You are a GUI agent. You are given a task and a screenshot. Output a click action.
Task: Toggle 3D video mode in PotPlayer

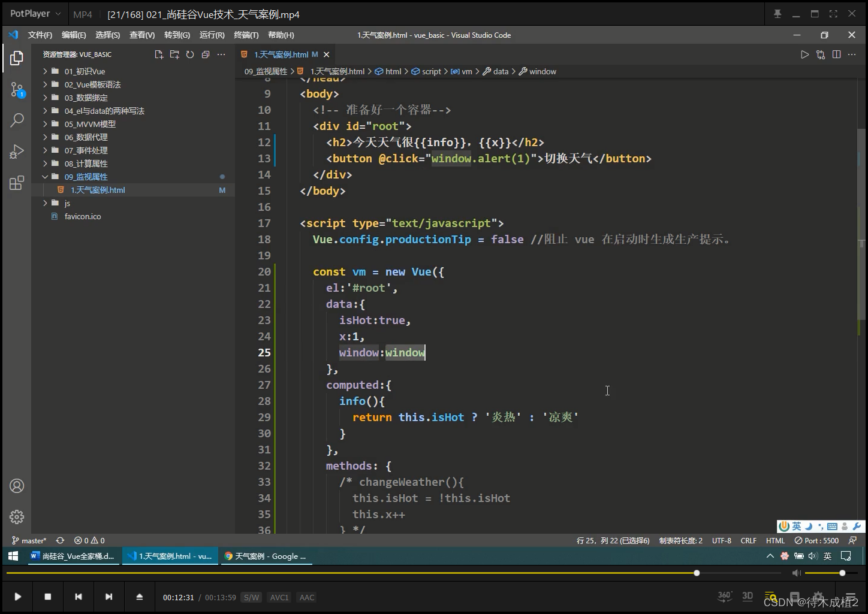click(x=748, y=596)
